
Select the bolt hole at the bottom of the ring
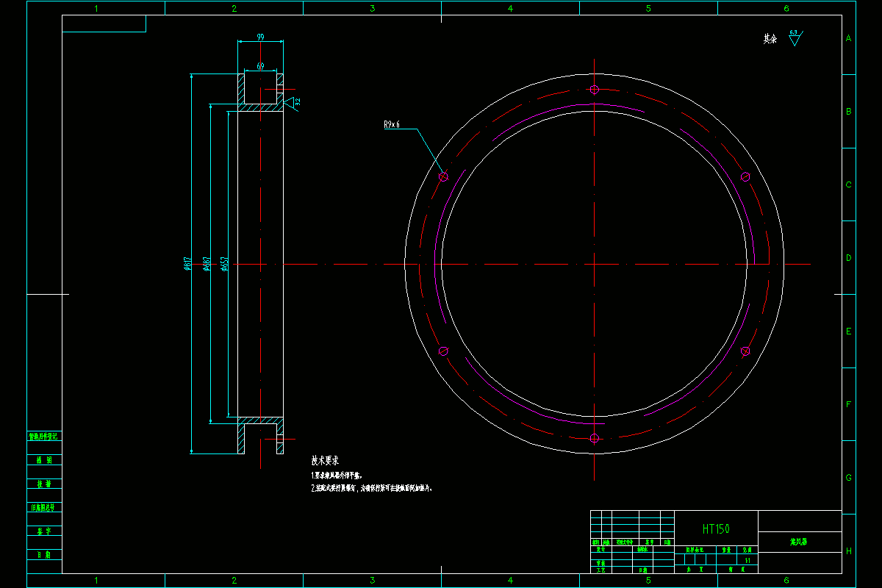(x=595, y=438)
